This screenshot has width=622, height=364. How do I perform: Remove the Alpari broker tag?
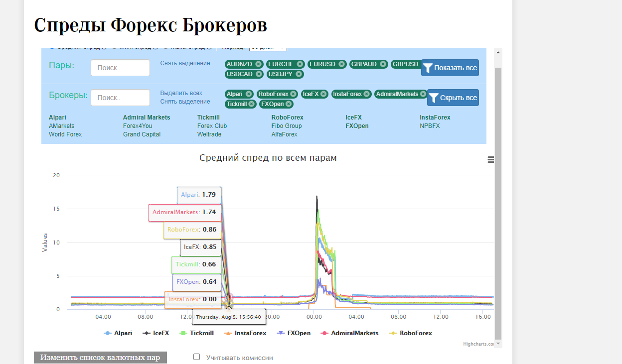(x=248, y=94)
